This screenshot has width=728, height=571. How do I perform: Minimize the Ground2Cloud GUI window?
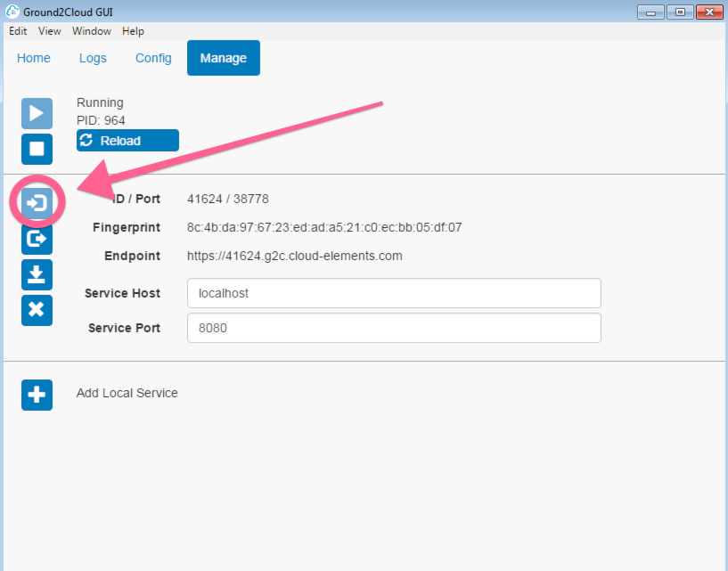[651, 12]
